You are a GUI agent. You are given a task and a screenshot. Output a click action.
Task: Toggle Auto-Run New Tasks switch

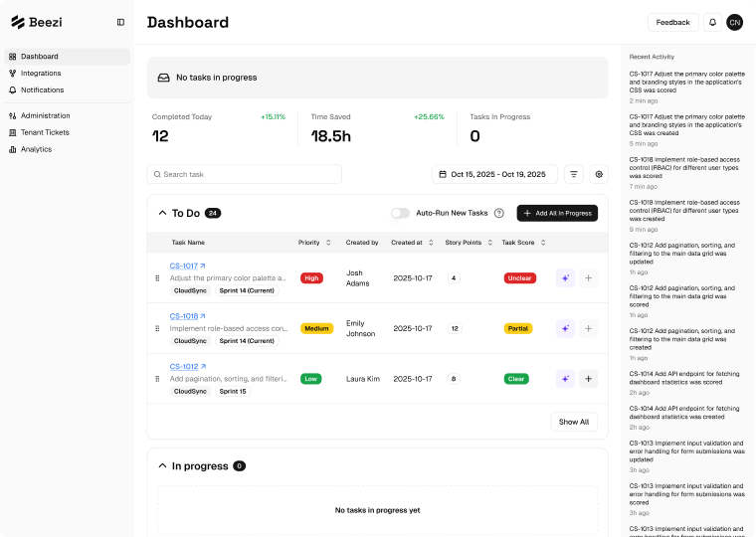(x=400, y=213)
